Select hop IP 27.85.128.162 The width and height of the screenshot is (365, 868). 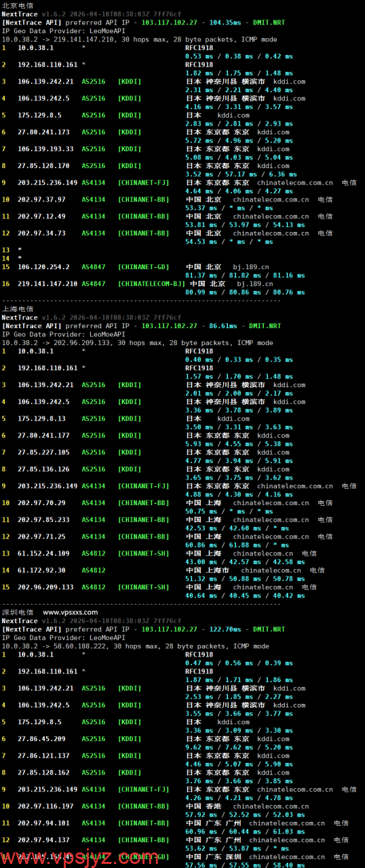click(43, 772)
